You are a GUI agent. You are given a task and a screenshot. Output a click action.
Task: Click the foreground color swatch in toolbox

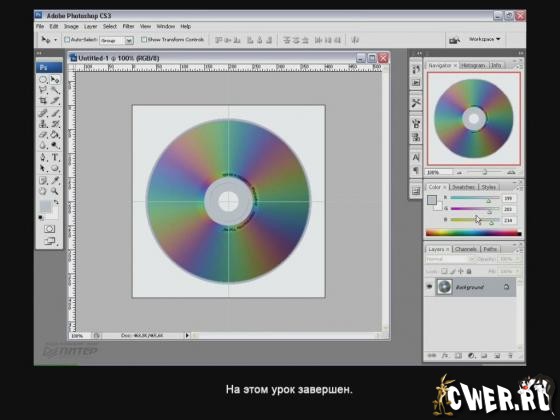[x=45, y=206]
